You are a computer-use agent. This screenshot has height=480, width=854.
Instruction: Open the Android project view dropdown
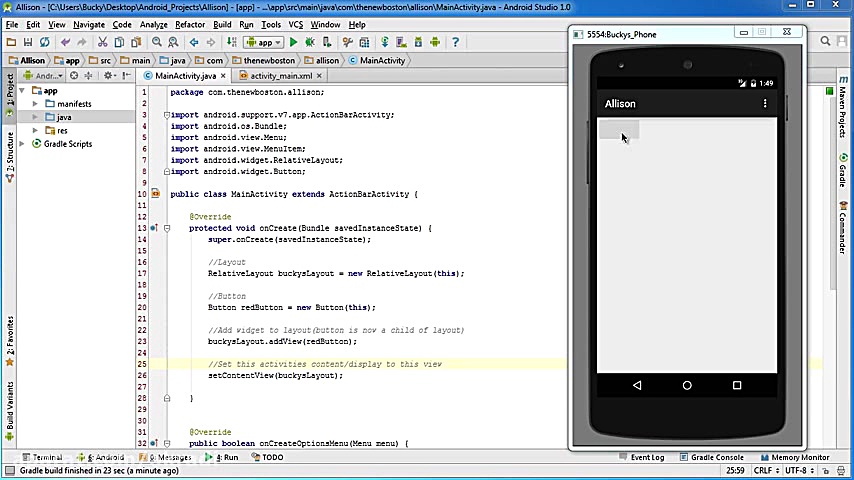click(x=44, y=76)
